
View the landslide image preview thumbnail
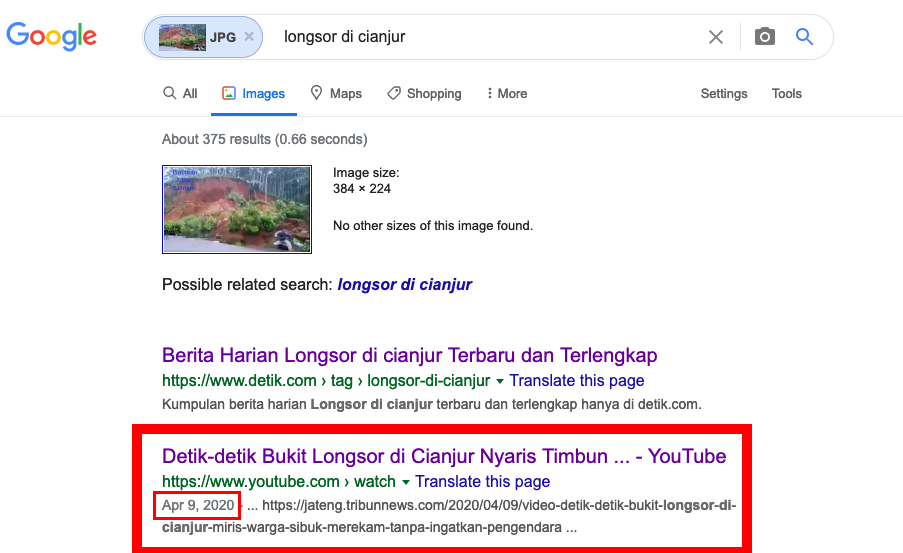click(x=237, y=209)
